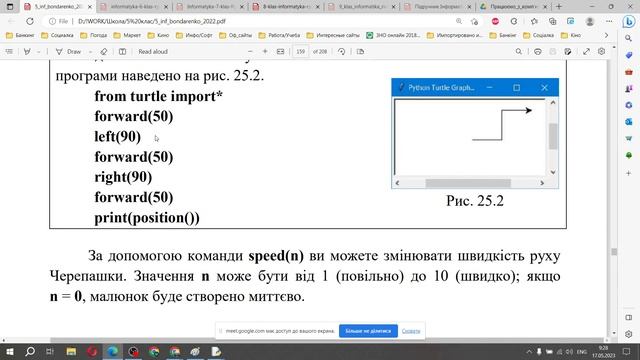
Task: Select the Erase tool icon
Action: (x=104, y=51)
